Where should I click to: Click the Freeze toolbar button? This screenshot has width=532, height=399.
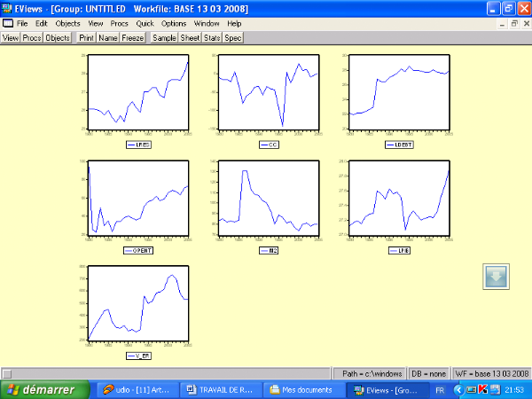[133, 39]
